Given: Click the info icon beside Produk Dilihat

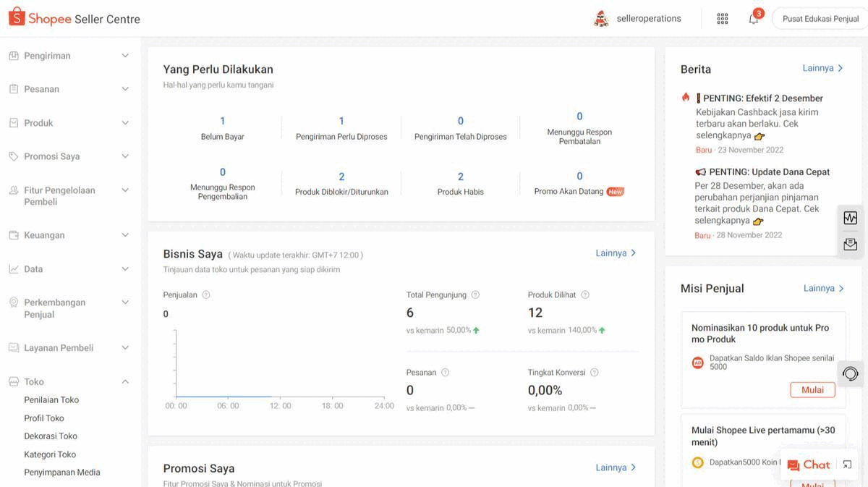Looking at the screenshot, I should pyautogui.click(x=585, y=295).
